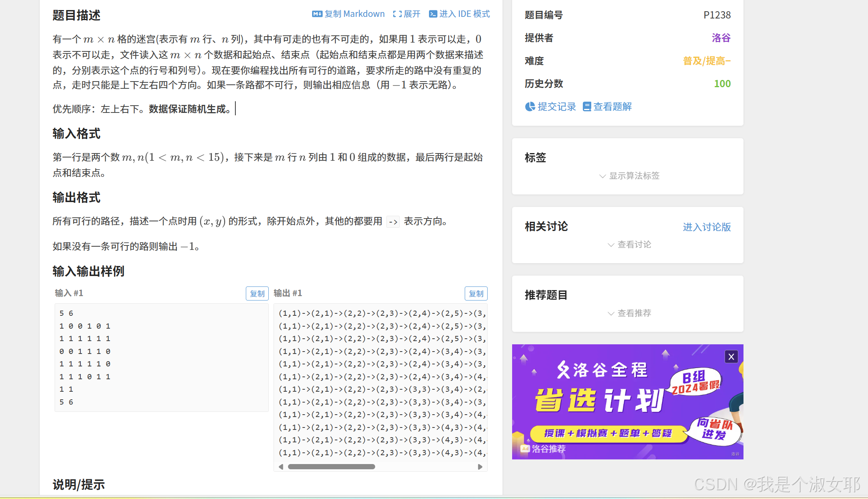868x499 pixels.
Task: Click the -> direction notation badge
Action: [392, 221]
